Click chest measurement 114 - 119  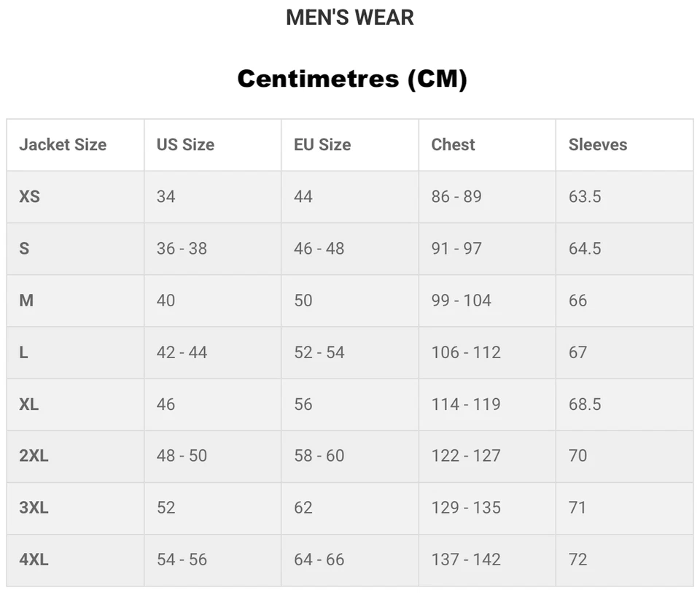(466, 405)
